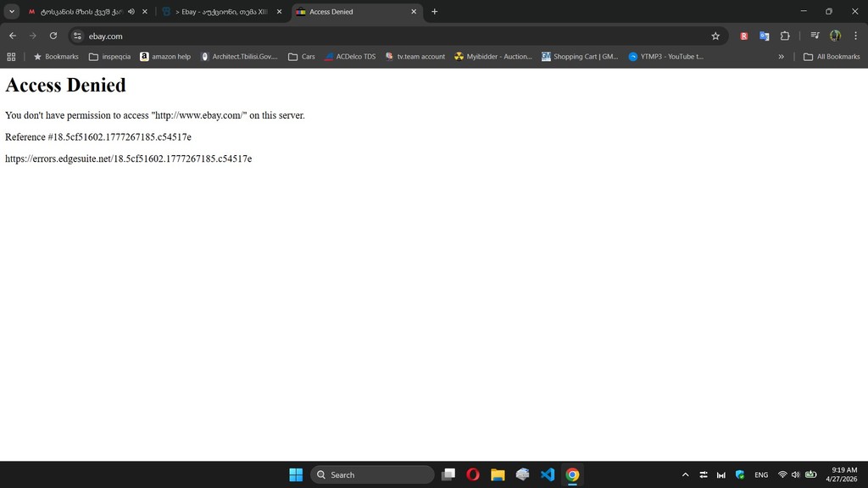Click the permission error message text
The height and width of the screenshot is (488, 868).
click(x=155, y=115)
